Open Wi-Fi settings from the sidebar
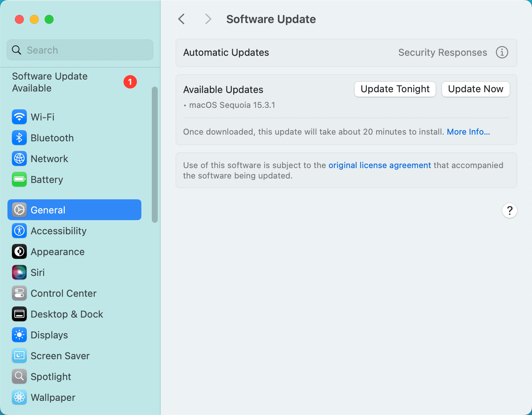 pos(42,117)
